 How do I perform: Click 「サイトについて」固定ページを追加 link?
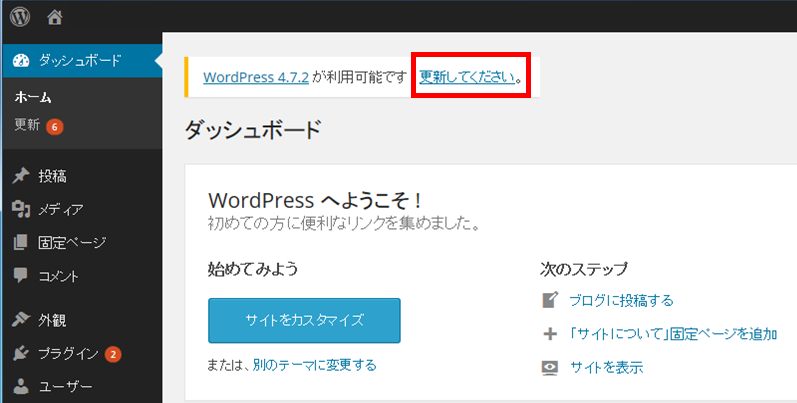673,334
